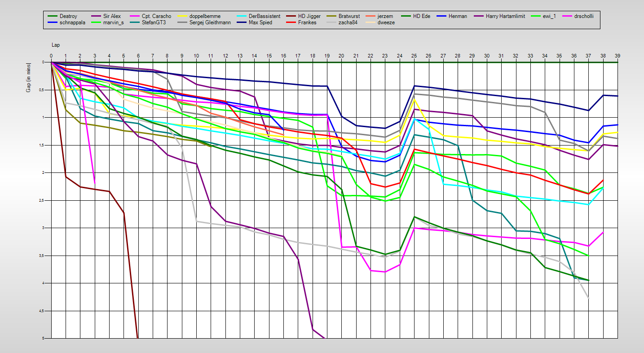
Task: Click the HD Jigger legend entry
Action: point(309,16)
